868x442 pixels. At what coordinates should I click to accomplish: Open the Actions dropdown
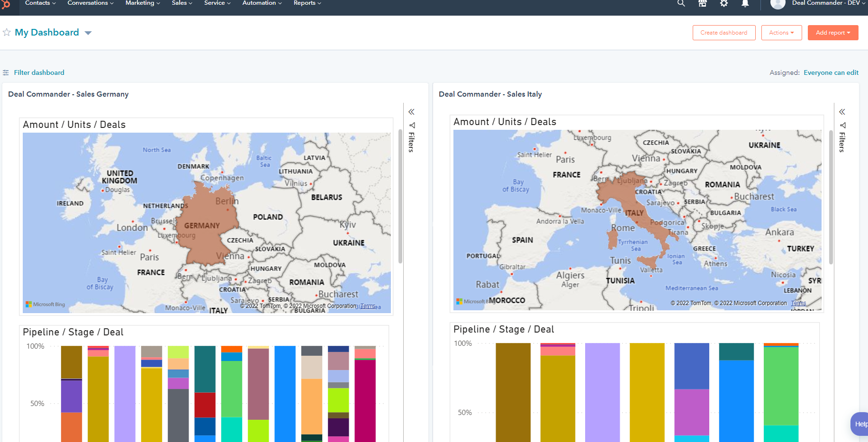(x=781, y=33)
